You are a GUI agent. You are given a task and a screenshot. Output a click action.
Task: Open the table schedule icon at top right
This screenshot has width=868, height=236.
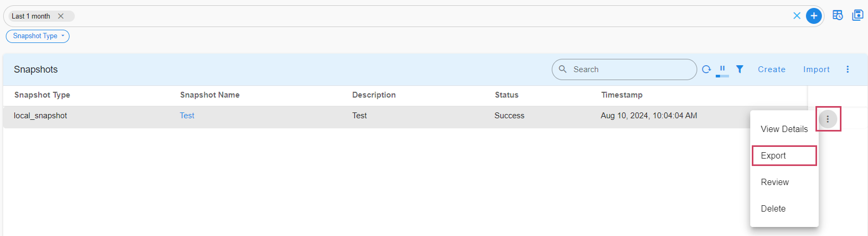838,15
